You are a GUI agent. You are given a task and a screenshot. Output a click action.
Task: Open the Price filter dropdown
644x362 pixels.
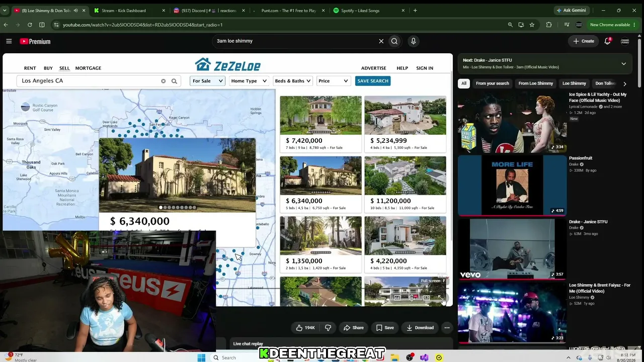[x=333, y=81]
